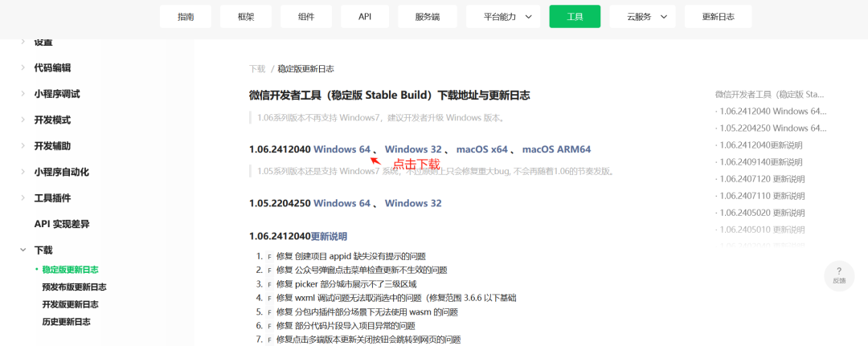
Task: Click the 稳定版更新日志 breadcrumb text
Action: coord(305,69)
